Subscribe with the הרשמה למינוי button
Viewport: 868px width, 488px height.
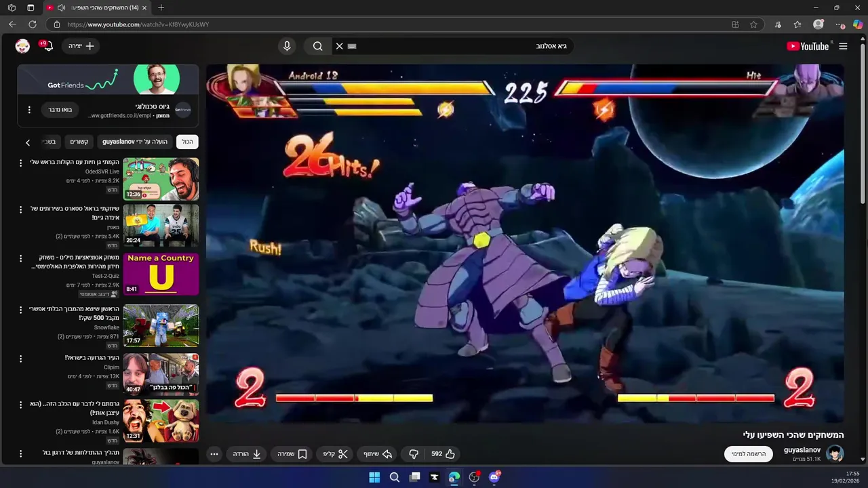[x=749, y=454]
